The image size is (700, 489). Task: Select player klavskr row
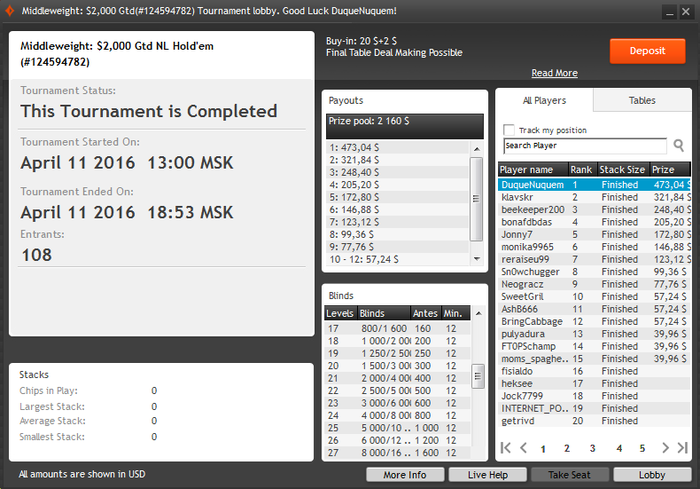[594, 197]
